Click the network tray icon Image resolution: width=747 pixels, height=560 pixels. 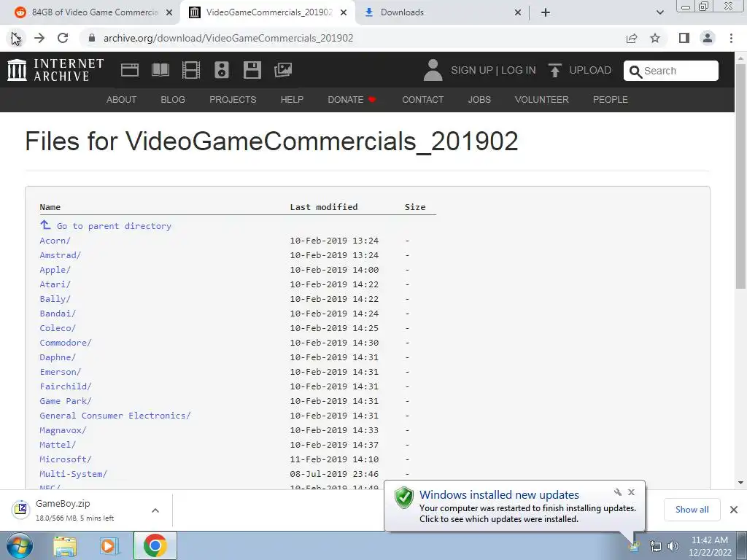656,546
